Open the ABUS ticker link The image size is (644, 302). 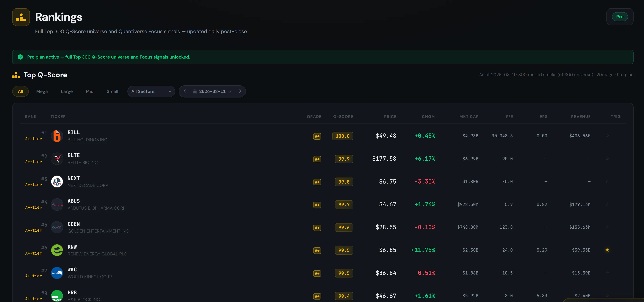(x=73, y=201)
